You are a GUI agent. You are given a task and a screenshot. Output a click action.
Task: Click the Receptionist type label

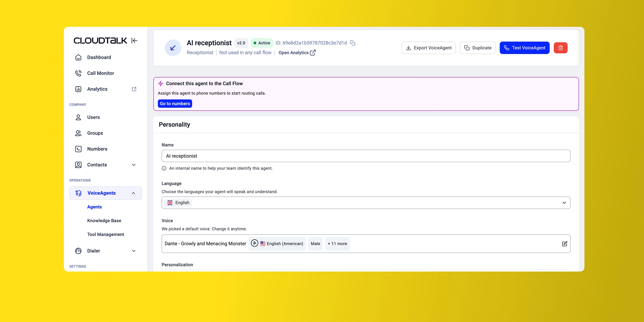200,53
